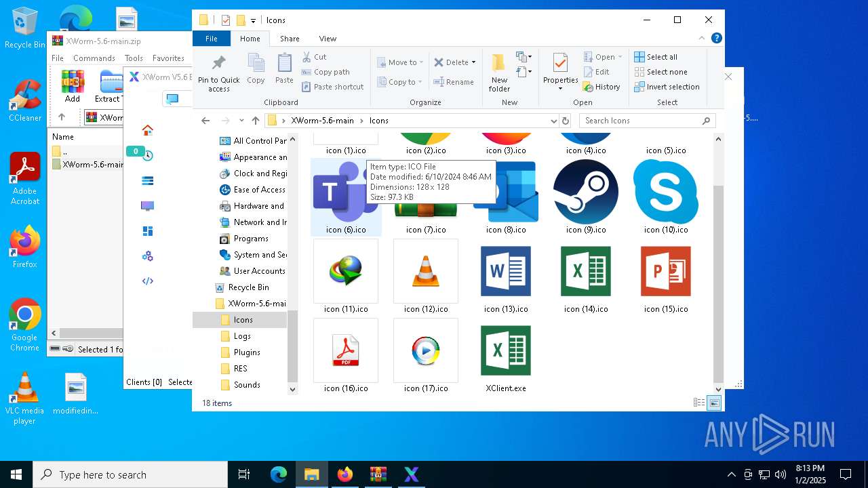Select the Word icon (13).ico file
This screenshot has width=868, height=488.
[506, 277]
